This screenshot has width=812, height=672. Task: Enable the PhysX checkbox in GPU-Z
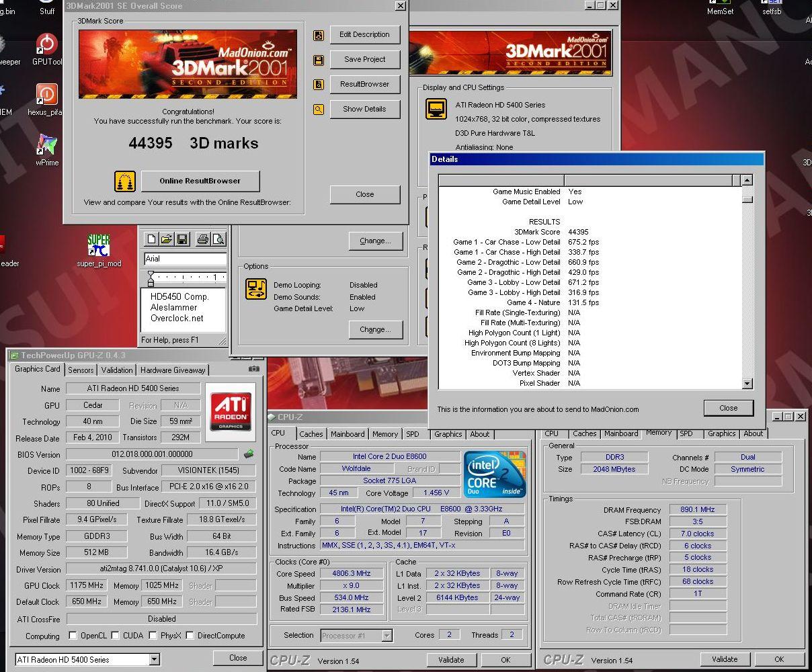tap(153, 635)
